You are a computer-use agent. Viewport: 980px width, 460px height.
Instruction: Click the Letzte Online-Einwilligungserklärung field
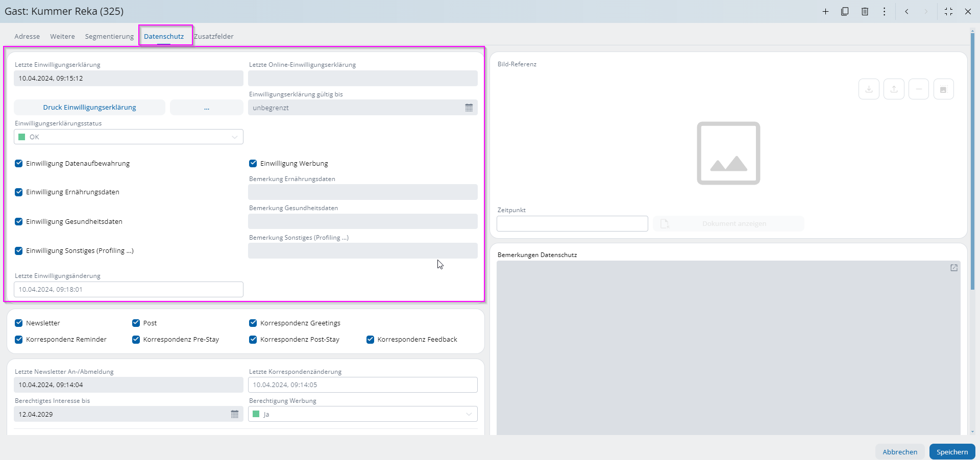(363, 78)
